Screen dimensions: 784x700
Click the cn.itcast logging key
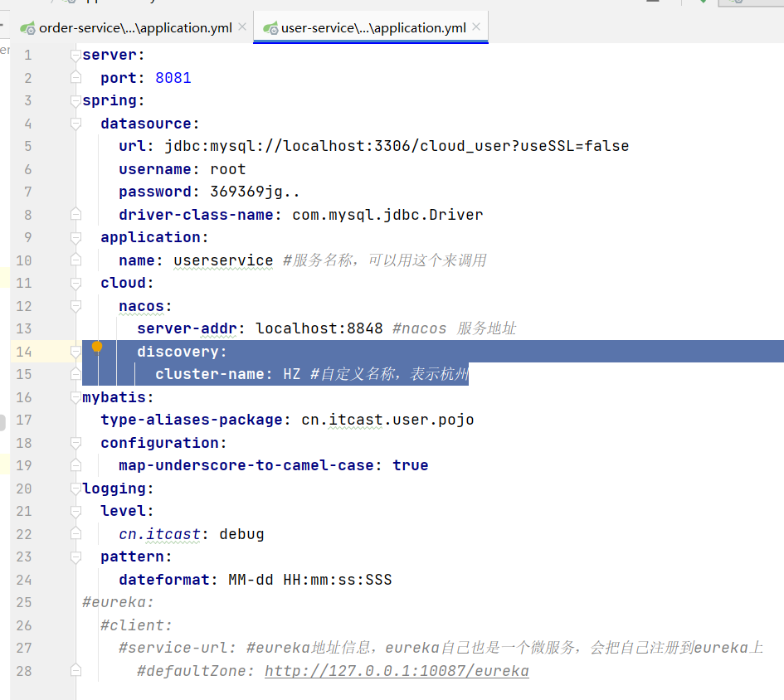click(159, 534)
